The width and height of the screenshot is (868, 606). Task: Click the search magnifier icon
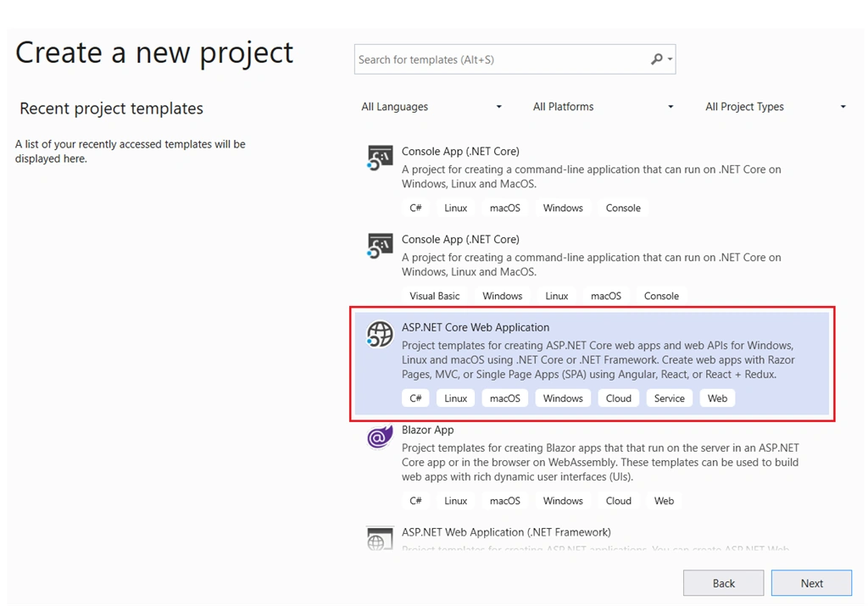[657, 58]
